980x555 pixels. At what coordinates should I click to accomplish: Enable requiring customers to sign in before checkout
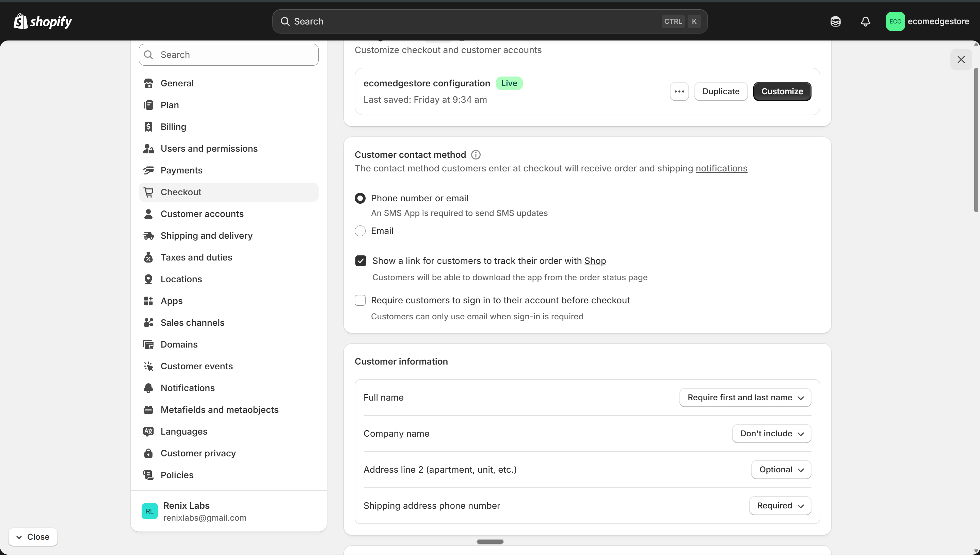click(x=360, y=300)
